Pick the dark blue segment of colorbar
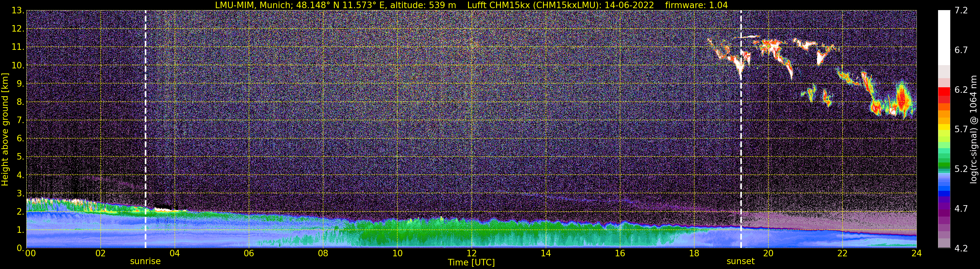Screen dimensions: 980x269 coord(944,193)
